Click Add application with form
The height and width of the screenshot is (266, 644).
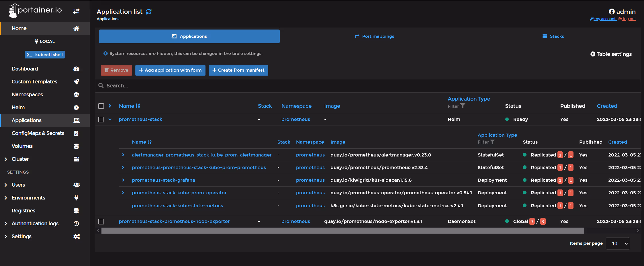(x=170, y=70)
